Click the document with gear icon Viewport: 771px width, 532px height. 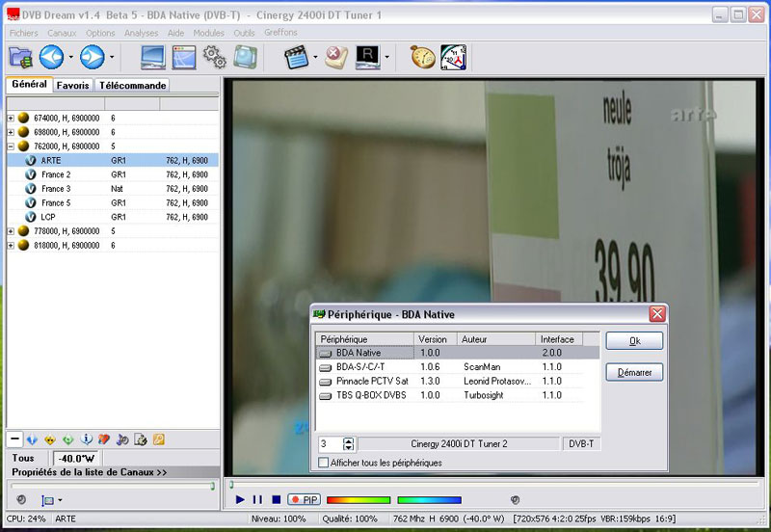(141, 439)
